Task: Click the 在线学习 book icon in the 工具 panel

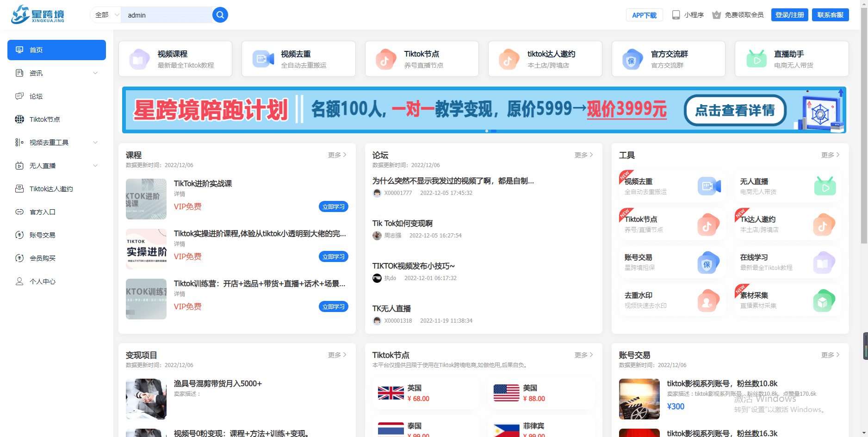Action: 824,262
